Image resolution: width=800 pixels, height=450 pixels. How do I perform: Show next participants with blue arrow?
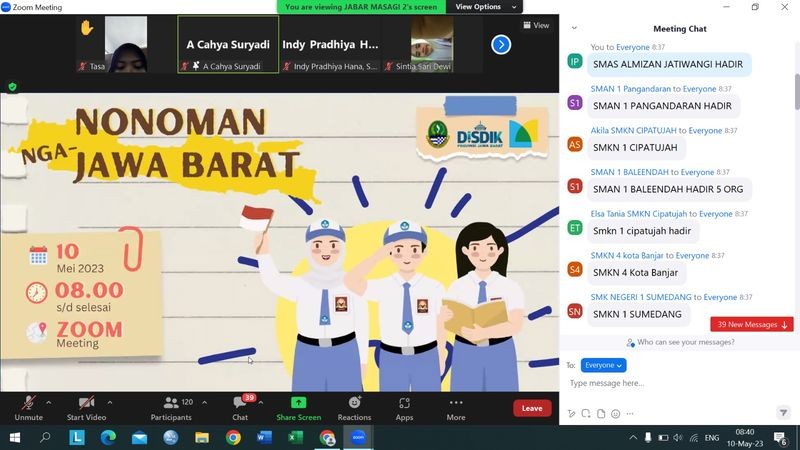[501, 45]
